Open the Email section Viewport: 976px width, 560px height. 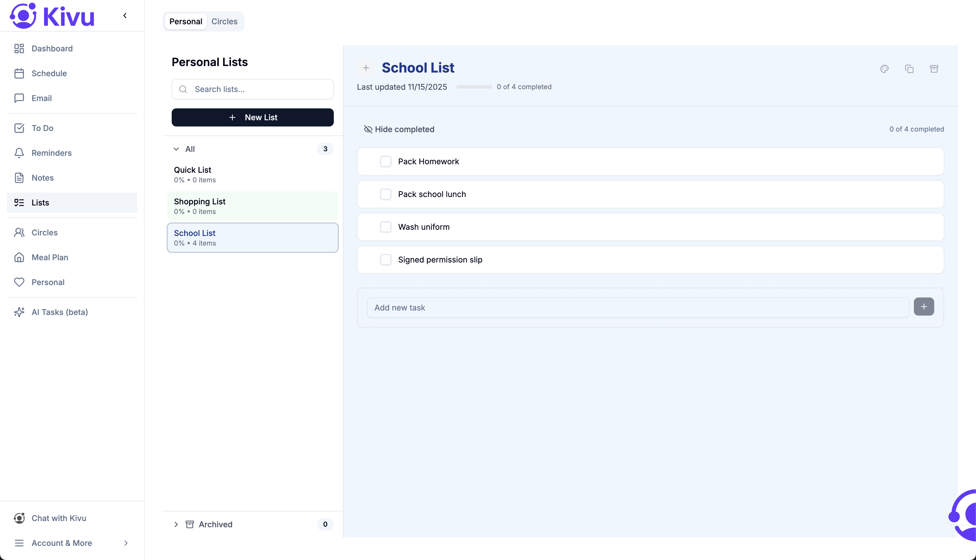[41, 98]
